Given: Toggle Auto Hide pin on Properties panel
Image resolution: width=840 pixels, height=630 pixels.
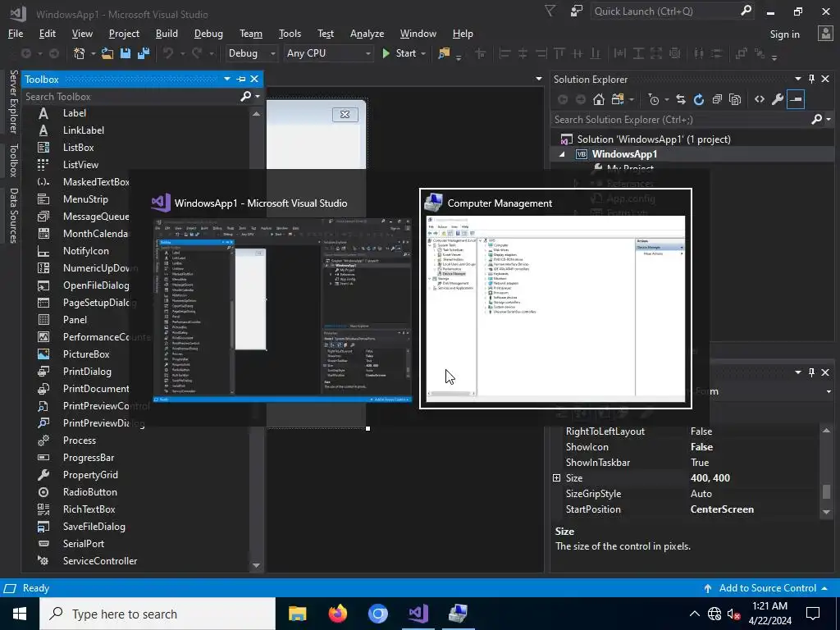Looking at the screenshot, I should click(811, 372).
